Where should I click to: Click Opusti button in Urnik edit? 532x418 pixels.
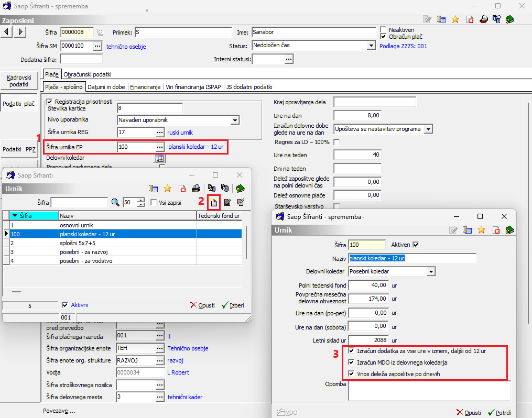pos(469,413)
